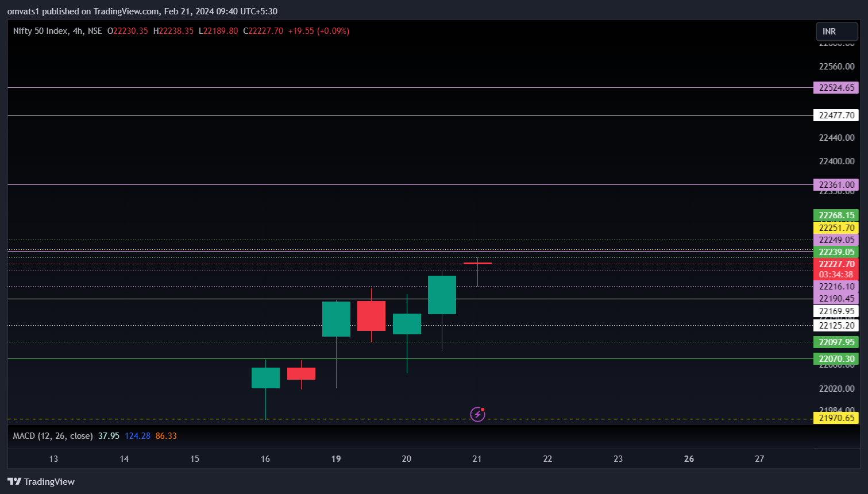The image size is (868, 494).
Task: Click date 16 on the time axis
Action: (x=265, y=459)
